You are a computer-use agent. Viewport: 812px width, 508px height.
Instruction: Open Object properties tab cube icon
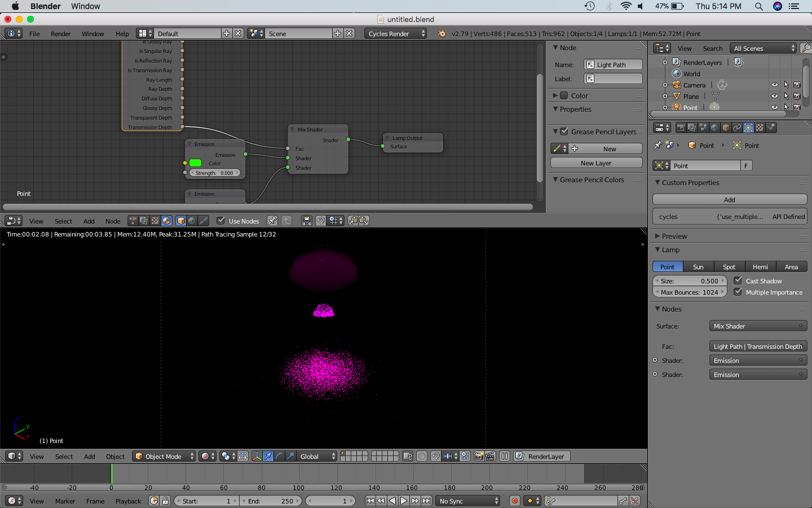click(726, 128)
